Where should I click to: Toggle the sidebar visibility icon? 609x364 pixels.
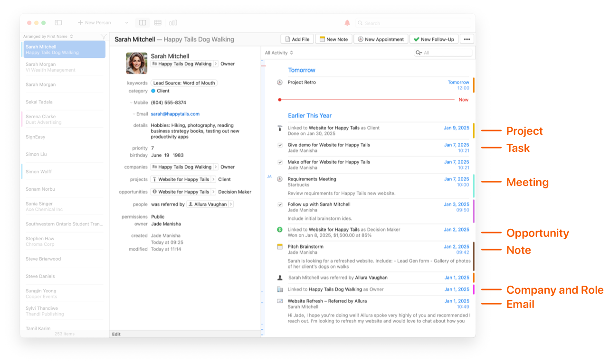tap(58, 22)
